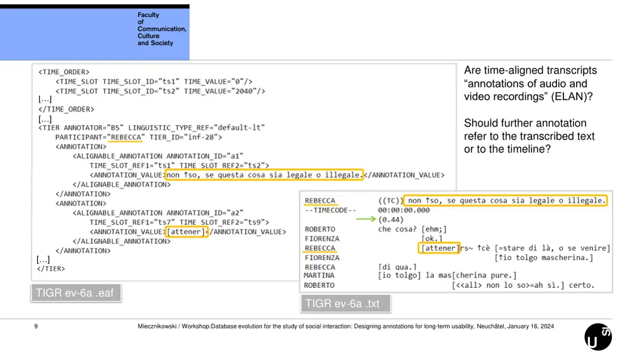Select the TIME_SLOT 'ts2' line with TIME_VALUE="2040"
This screenshot has height=362, width=644.
pyautogui.click(x=160, y=91)
